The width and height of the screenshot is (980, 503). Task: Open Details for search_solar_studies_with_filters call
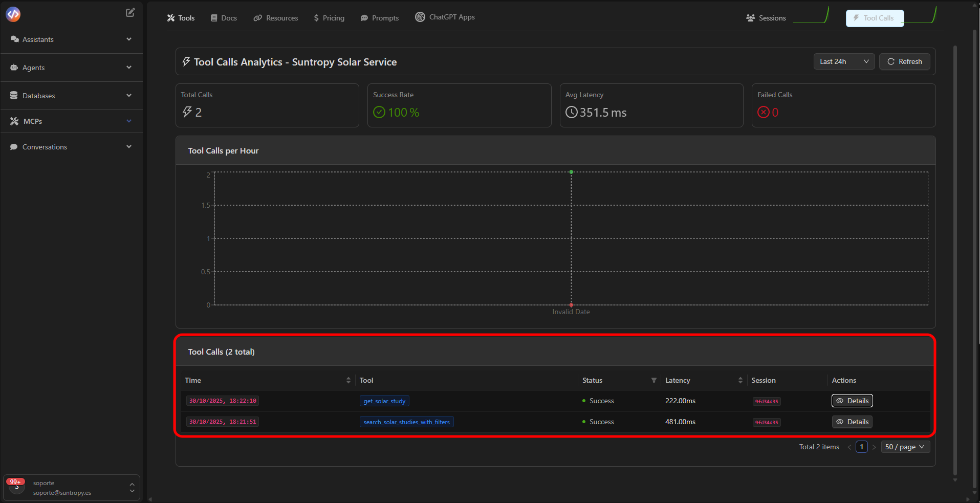pyautogui.click(x=852, y=422)
